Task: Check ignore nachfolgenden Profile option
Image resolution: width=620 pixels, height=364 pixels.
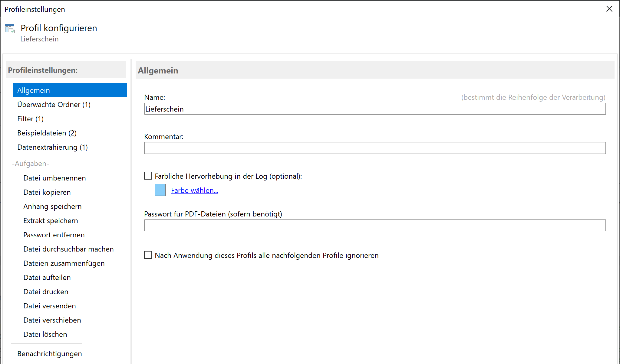Action: point(148,255)
